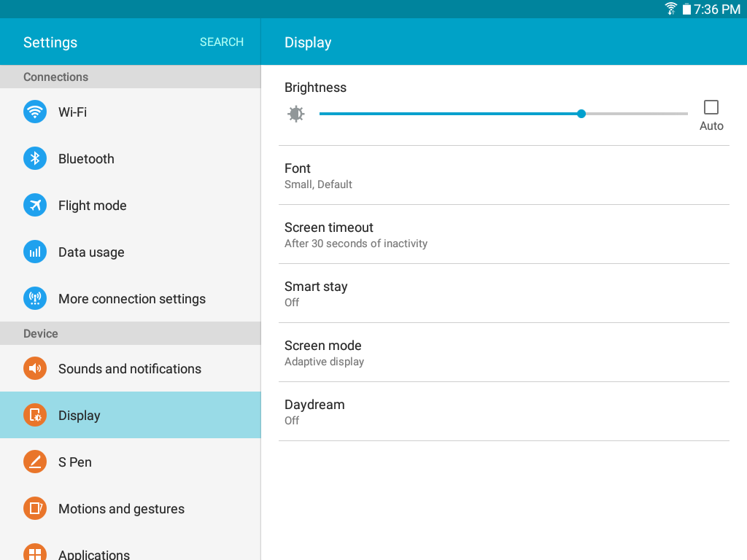
Task: Tap the Bluetooth icon
Action: (35, 158)
